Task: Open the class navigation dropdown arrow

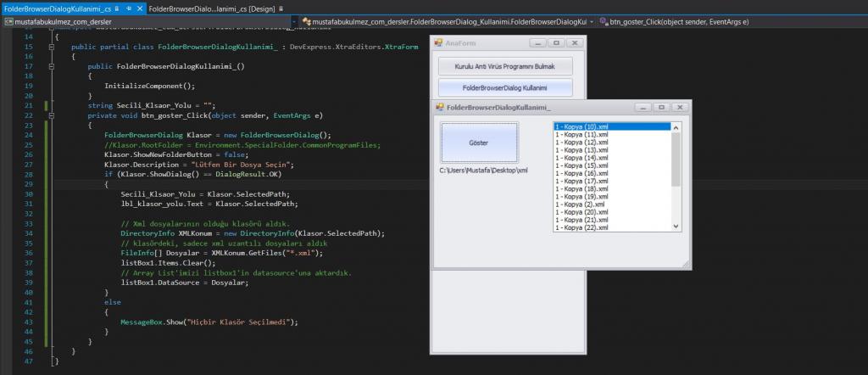Action: click(x=592, y=21)
